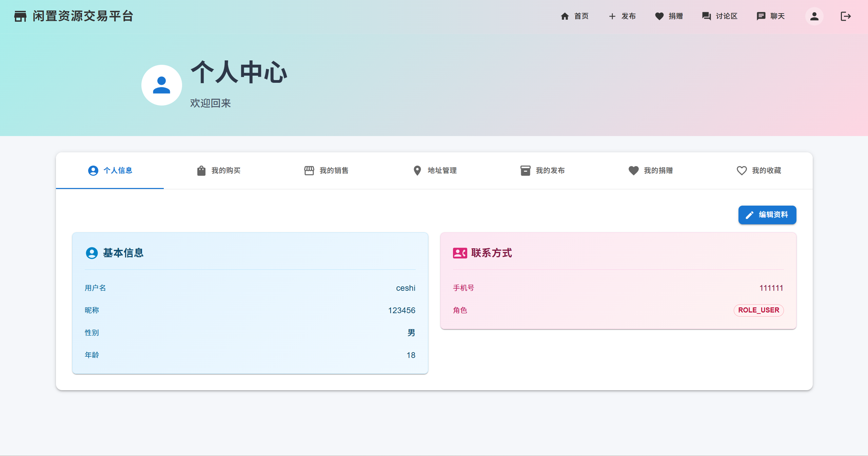Screen dimensions: 868x456
Task: Open the 我的收藏 favorites tab
Action: [759, 171]
